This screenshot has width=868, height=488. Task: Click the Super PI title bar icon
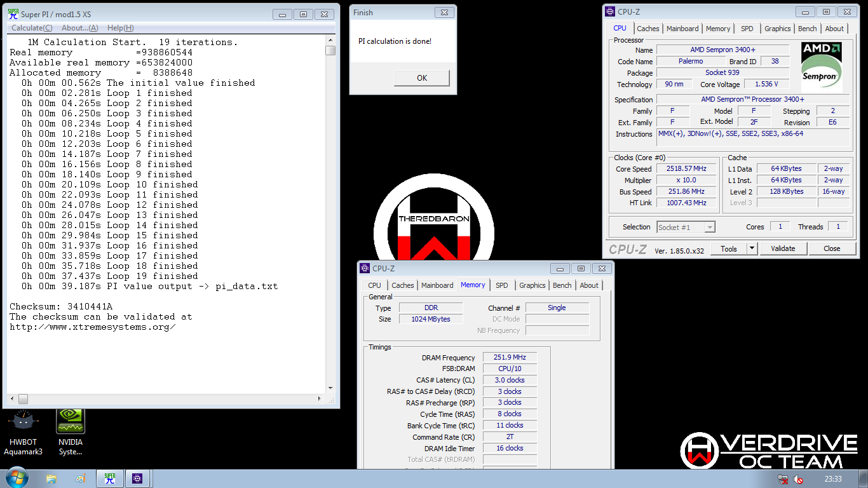(13, 14)
